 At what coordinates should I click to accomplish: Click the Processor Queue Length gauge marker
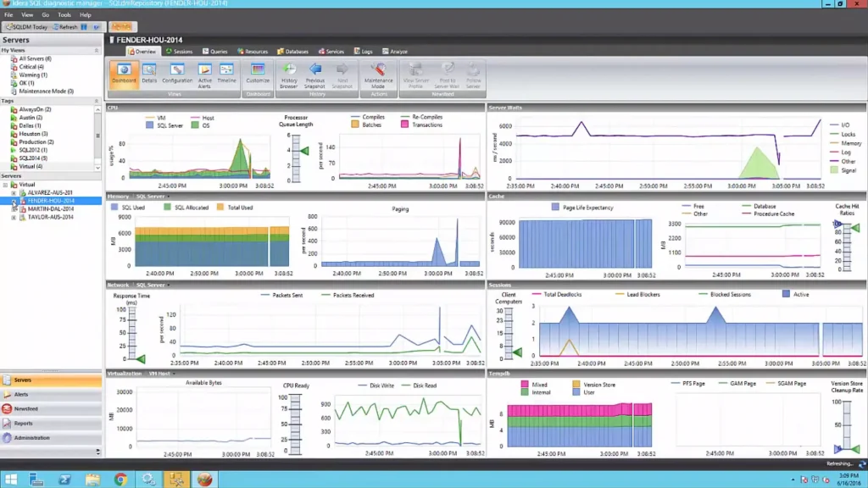[304, 151]
